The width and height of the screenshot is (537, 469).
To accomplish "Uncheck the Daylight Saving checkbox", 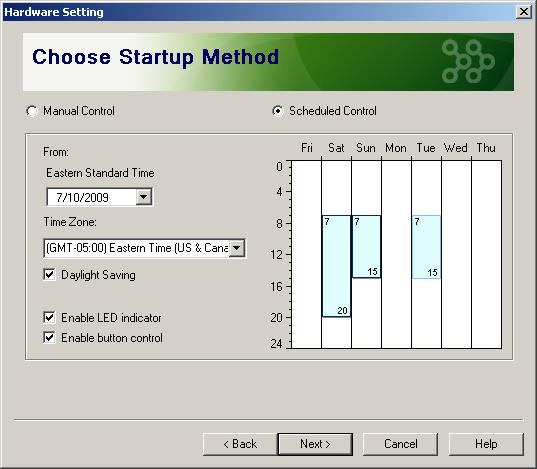I will pos(49,274).
